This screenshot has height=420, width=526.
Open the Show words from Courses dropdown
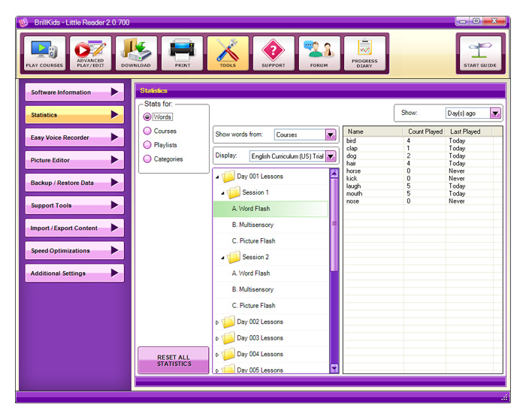tap(331, 134)
